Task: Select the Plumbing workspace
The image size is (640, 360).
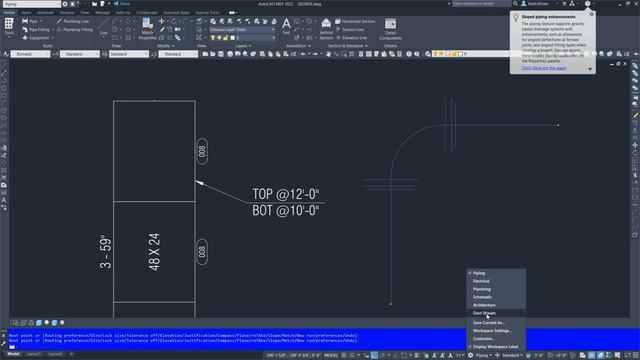Action: 482,289
